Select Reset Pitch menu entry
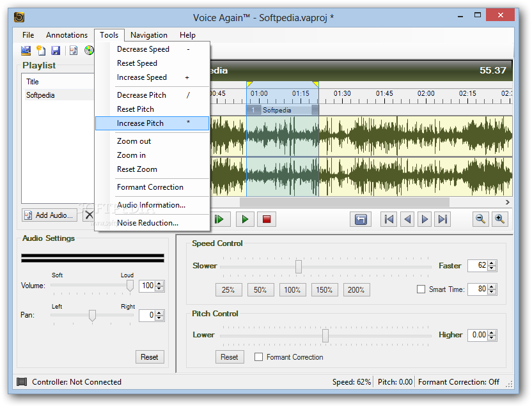The image size is (532, 407). point(152,109)
